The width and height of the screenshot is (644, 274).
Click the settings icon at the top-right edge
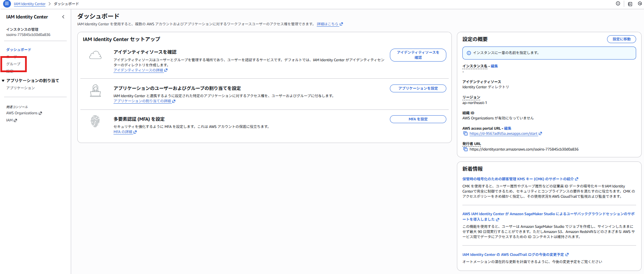pos(640,4)
